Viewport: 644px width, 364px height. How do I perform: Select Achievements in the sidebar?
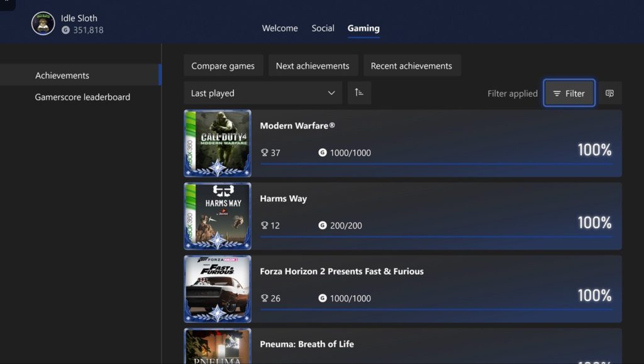coord(80,75)
